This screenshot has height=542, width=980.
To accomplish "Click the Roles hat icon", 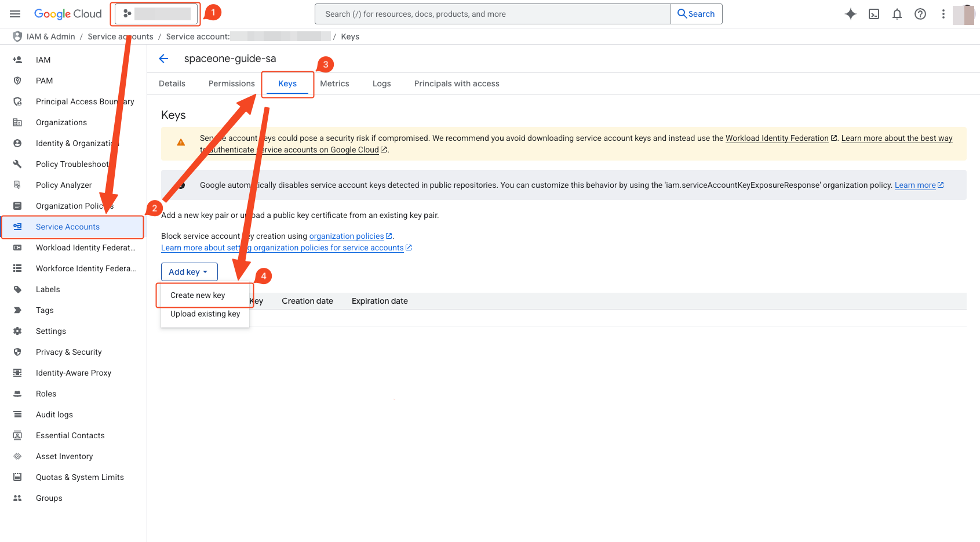I will 17,394.
